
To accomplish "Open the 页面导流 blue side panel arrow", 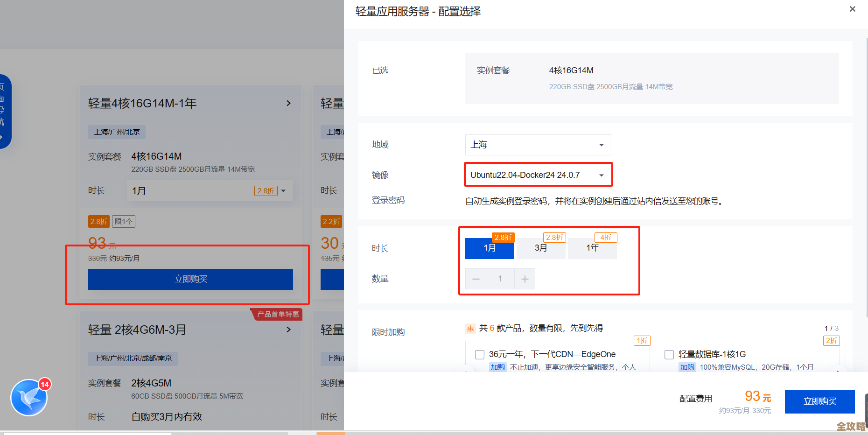I will [x=5, y=137].
